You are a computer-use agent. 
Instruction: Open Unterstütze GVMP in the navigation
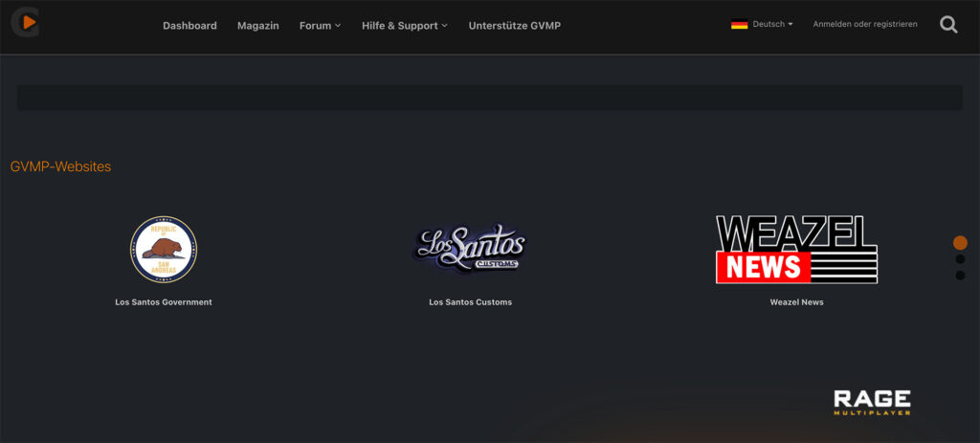coord(514,26)
